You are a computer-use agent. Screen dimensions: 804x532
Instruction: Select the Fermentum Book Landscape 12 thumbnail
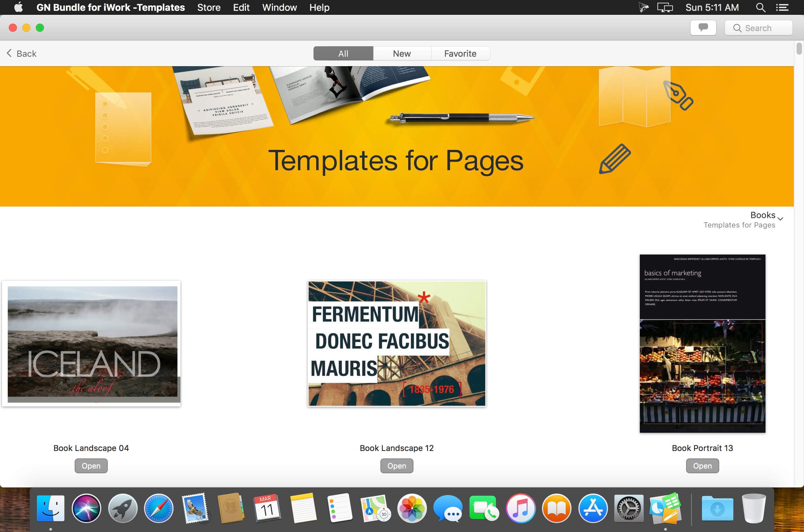coord(397,343)
